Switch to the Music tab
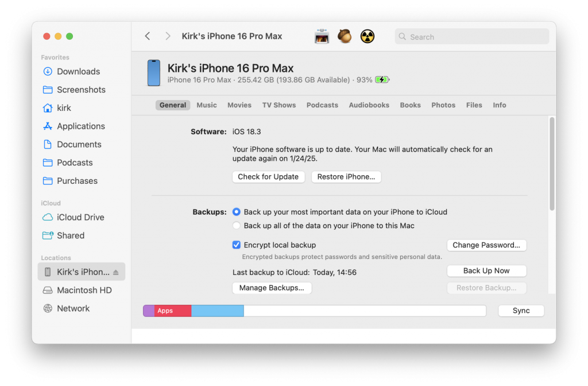Screen dimensions: 588x386 point(206,105)
